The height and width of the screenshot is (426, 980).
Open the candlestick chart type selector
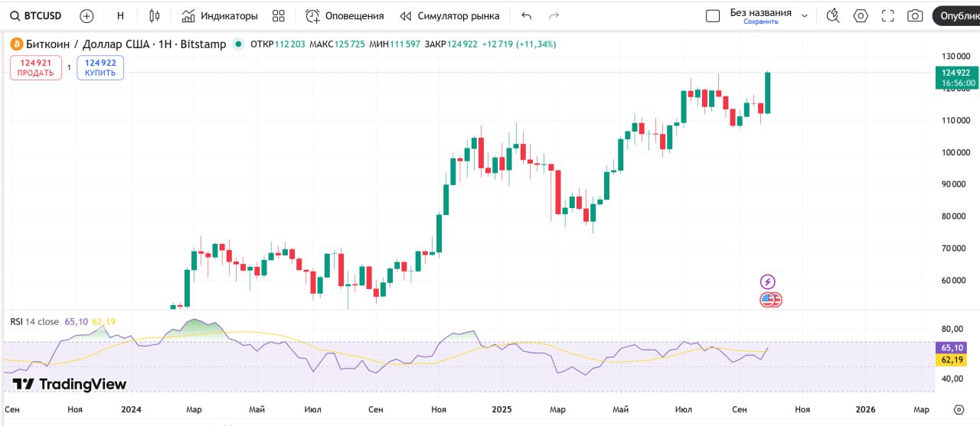pos(155,16)
